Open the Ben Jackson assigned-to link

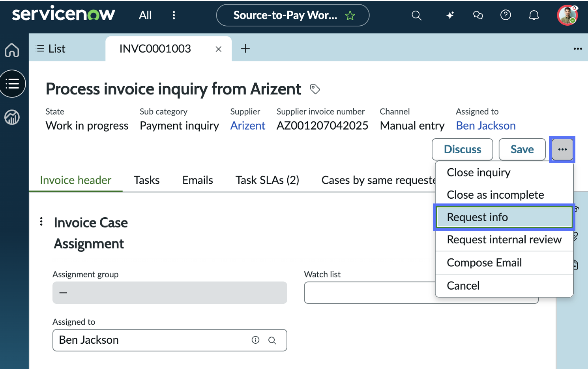[486, 126]
